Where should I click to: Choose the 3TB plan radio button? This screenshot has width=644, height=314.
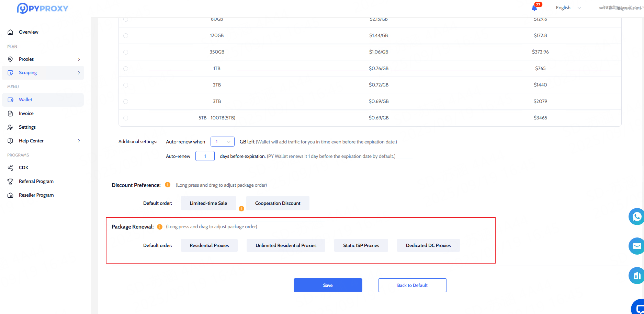pyautogui.click(x=126, y=102)
